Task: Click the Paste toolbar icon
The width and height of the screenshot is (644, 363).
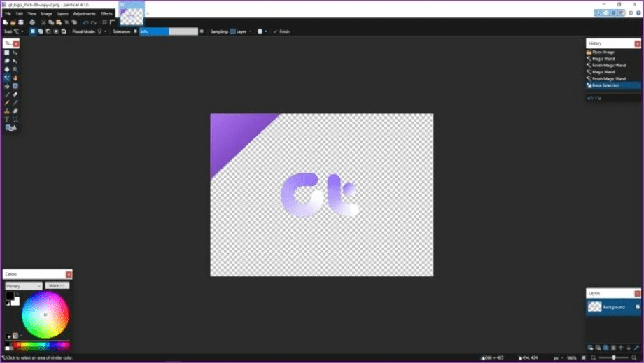Action: click(59, 22)
